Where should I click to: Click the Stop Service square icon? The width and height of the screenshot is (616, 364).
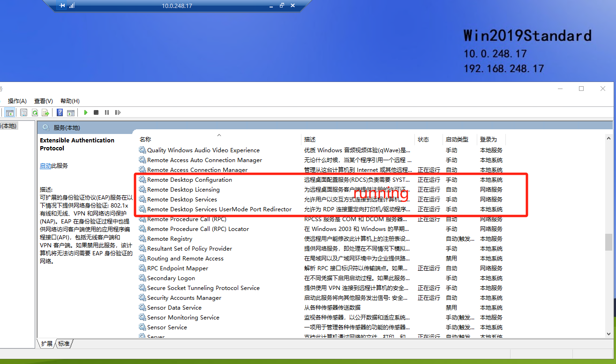96,112
